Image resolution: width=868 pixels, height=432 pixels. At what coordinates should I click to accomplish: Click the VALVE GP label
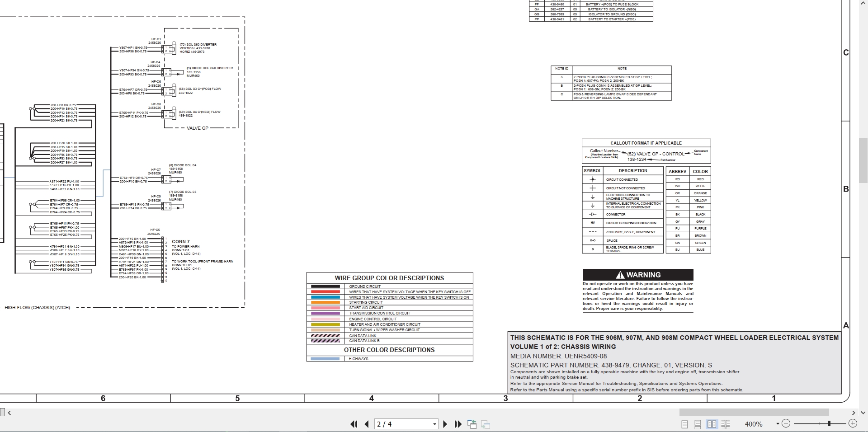tap(198, 128)
